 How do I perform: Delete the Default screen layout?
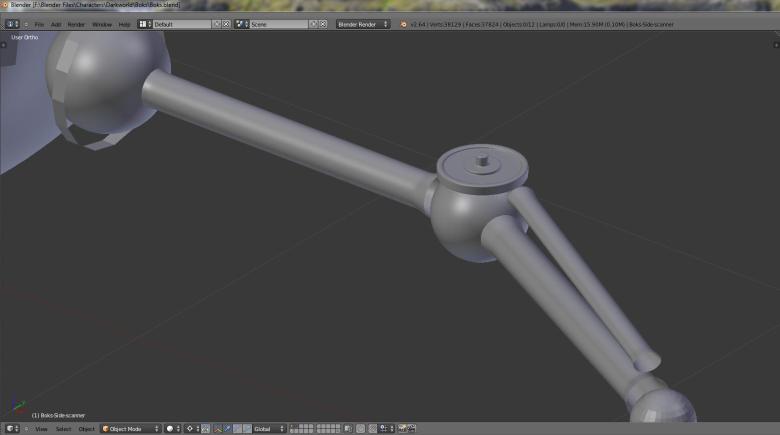(226, 24)
